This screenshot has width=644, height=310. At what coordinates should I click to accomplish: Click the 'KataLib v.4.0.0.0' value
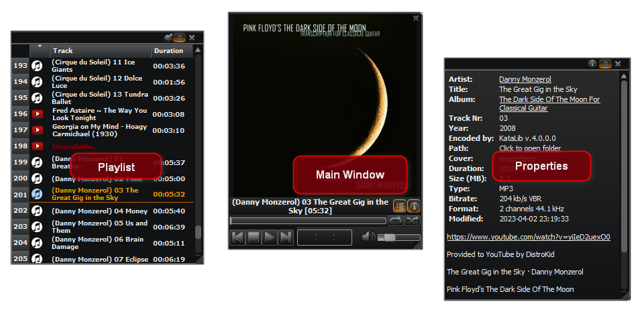pyautogui.click(x=527, y=138)
